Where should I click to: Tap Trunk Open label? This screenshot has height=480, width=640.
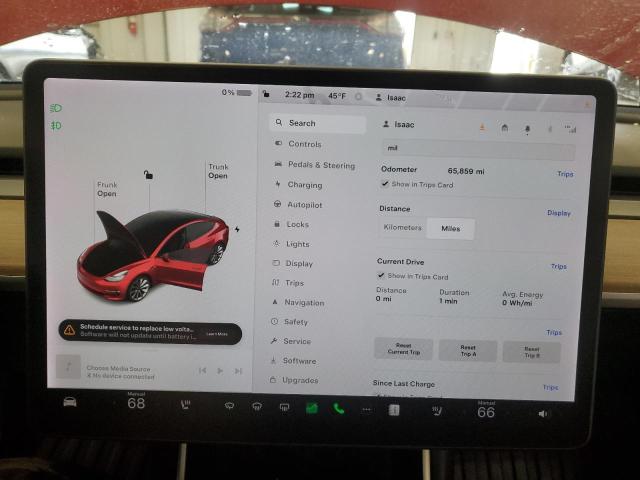pyautogui.click(x=218, y=171)
